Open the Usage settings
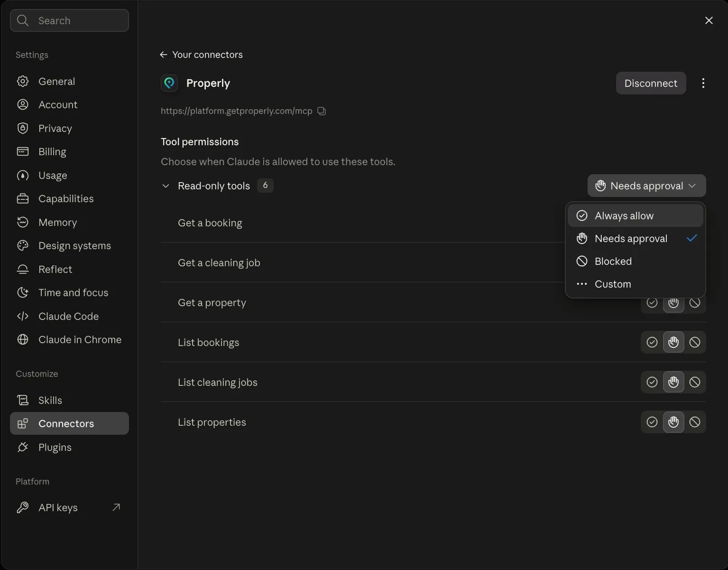 [x=69, y=175]
